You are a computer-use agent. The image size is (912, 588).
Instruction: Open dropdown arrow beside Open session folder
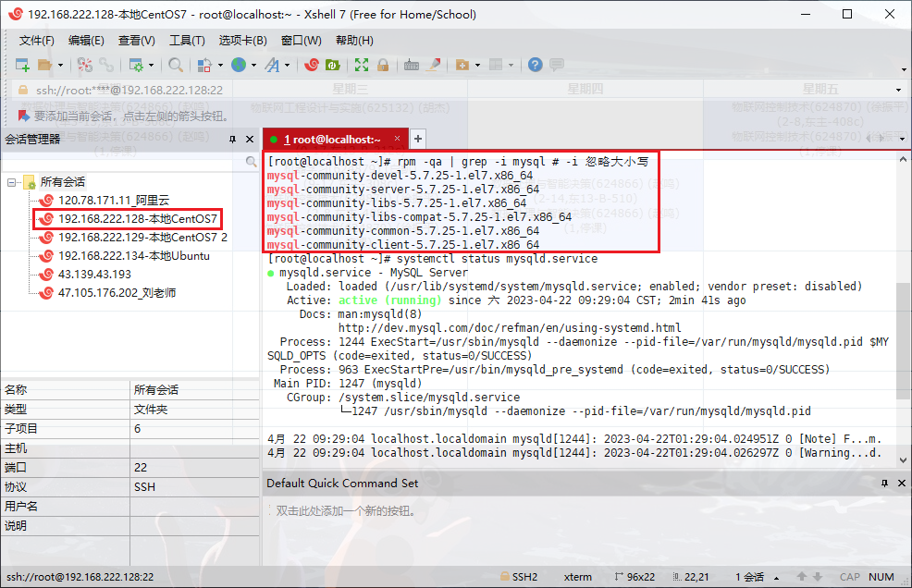click(60, 65)
